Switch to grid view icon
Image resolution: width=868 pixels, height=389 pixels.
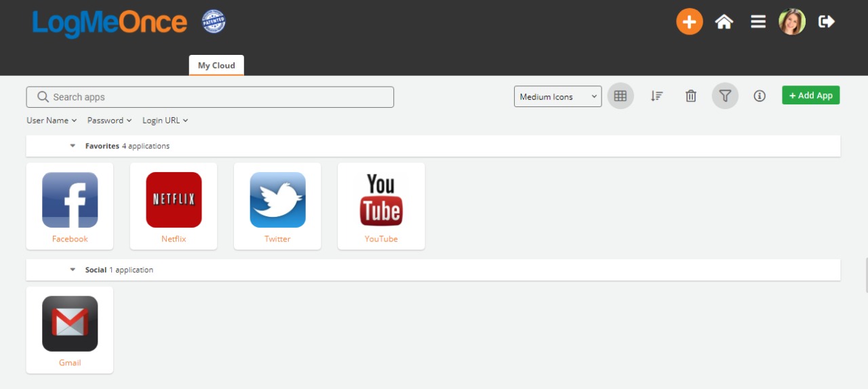[620, 96]
